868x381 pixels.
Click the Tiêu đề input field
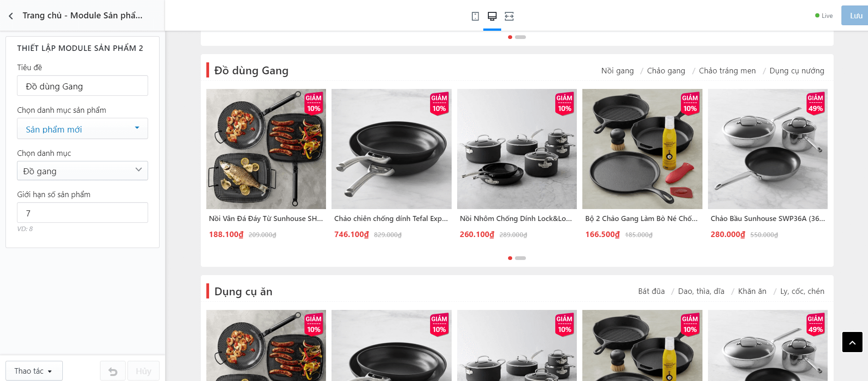tap(83, 86)
